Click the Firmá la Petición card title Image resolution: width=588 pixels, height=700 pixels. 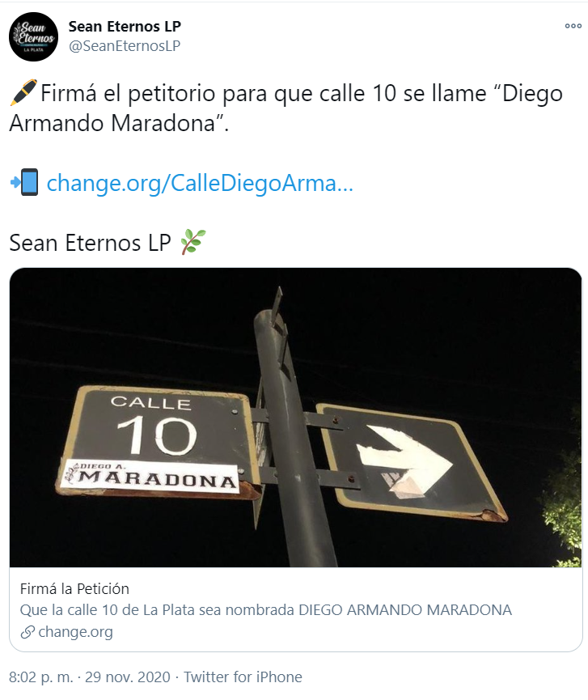[74, 589]
